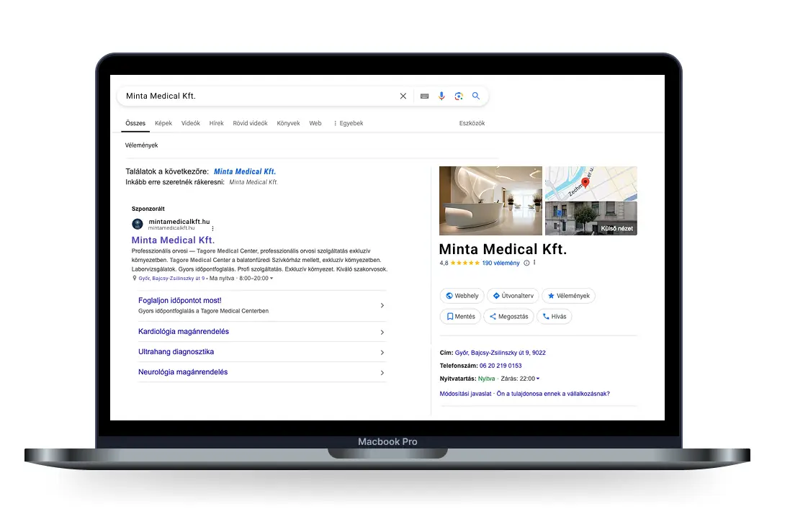Open three-dot menu beside mintamedicalkft.hu
The image size is (790, 532).
click(x=212, y=227)
